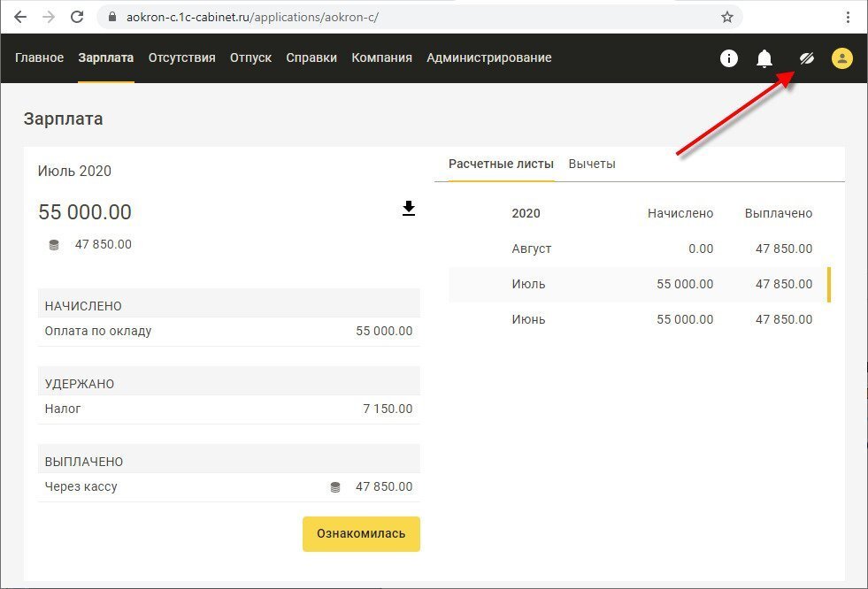The height and width of the screenshot is (589, 868).
Task: Open the user profile avatar
Action: click(x=842, y=58)
